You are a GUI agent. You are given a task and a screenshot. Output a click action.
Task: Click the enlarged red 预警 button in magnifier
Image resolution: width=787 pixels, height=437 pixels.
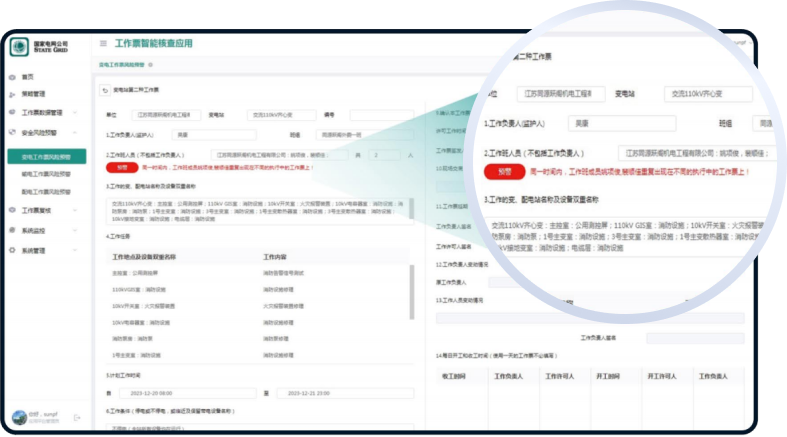click(501, 171)
